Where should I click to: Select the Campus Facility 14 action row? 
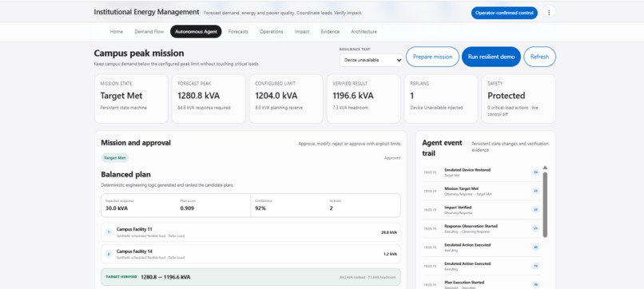point(251,254)
